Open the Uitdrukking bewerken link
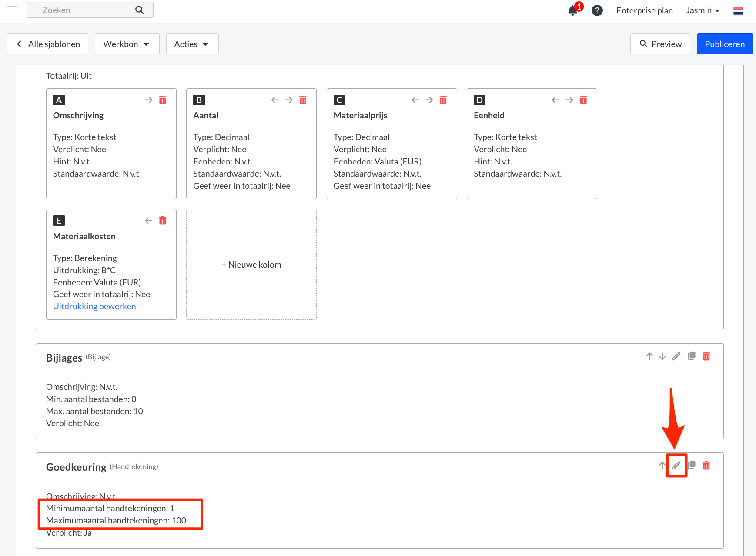The height and width of the screenshot is (556, 756). click(x=94, y=306)
